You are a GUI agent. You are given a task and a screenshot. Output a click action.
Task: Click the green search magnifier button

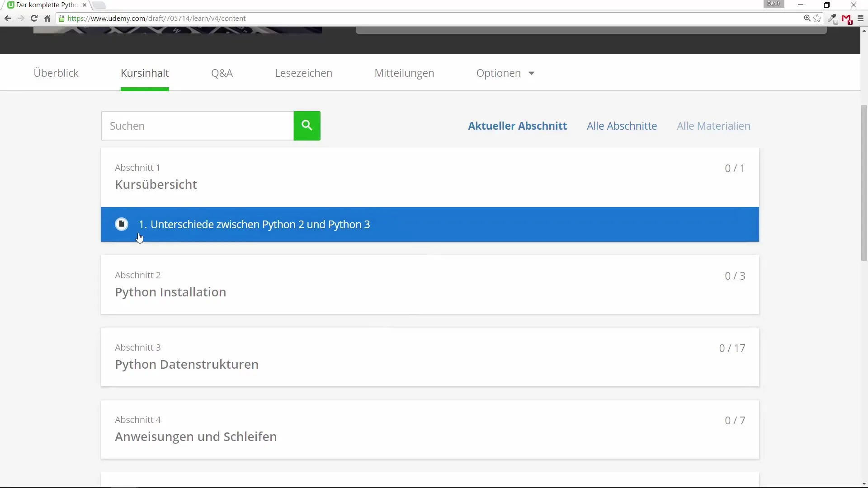[x=307, y=126]
